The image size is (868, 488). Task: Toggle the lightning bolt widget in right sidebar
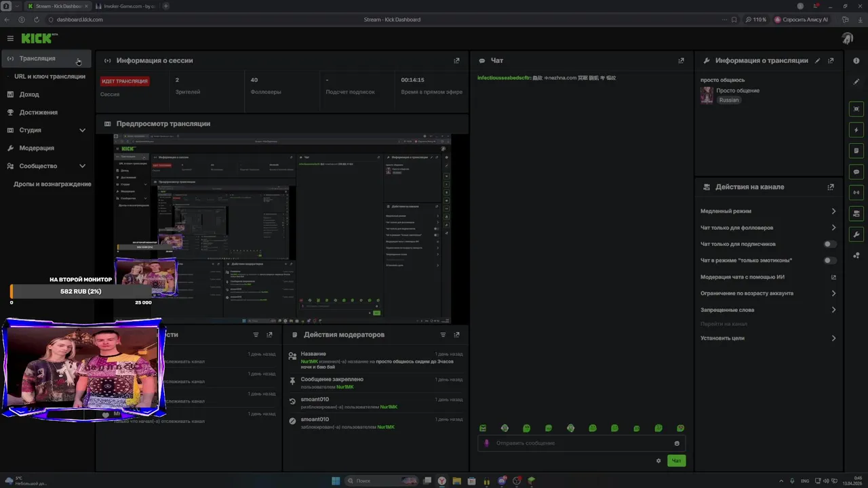click(x=856, y=130)
